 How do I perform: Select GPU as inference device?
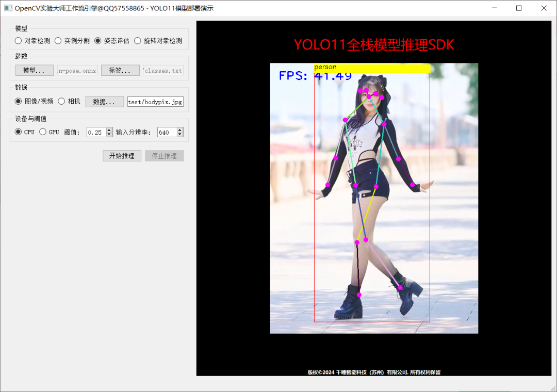(x=49, y=132)
